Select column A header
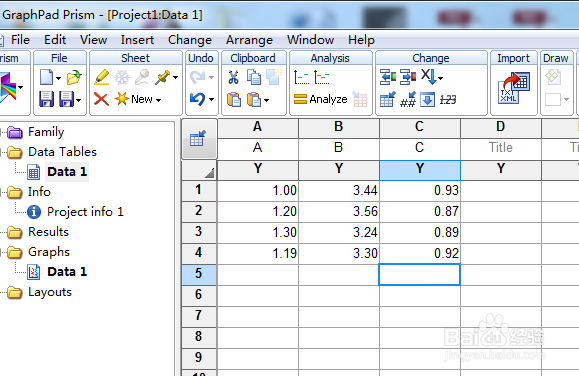The image size is (579, 376). click(x=258, y=127)
